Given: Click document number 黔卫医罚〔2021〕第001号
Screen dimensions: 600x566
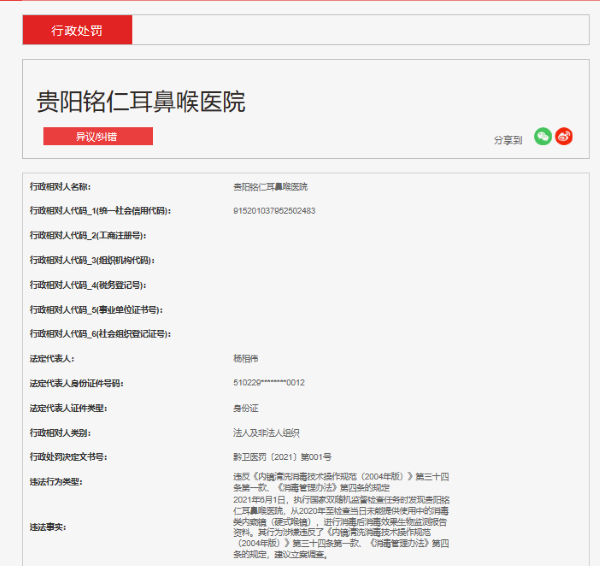Looking at the screenshot, I should [x=282, y=457].
